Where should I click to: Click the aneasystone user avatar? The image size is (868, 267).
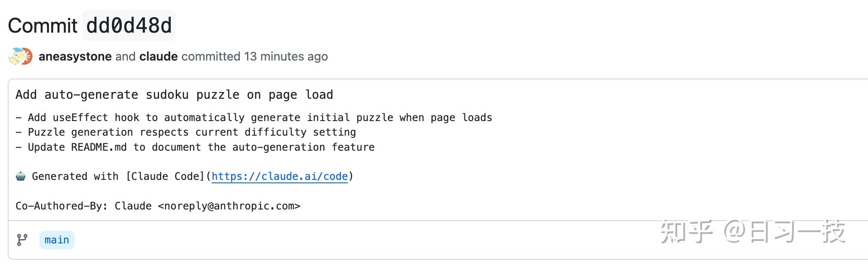[x=16, y=57]
